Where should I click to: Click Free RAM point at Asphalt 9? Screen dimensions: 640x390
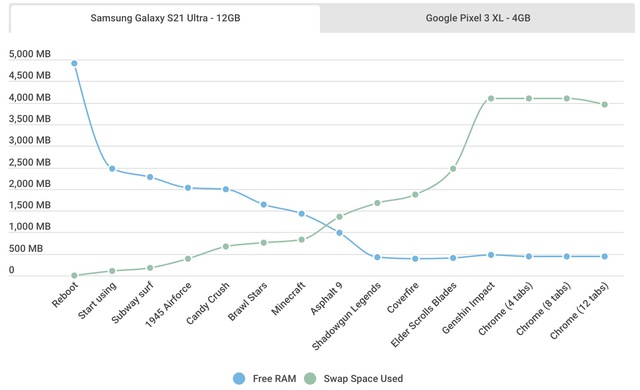pos(340,233)
